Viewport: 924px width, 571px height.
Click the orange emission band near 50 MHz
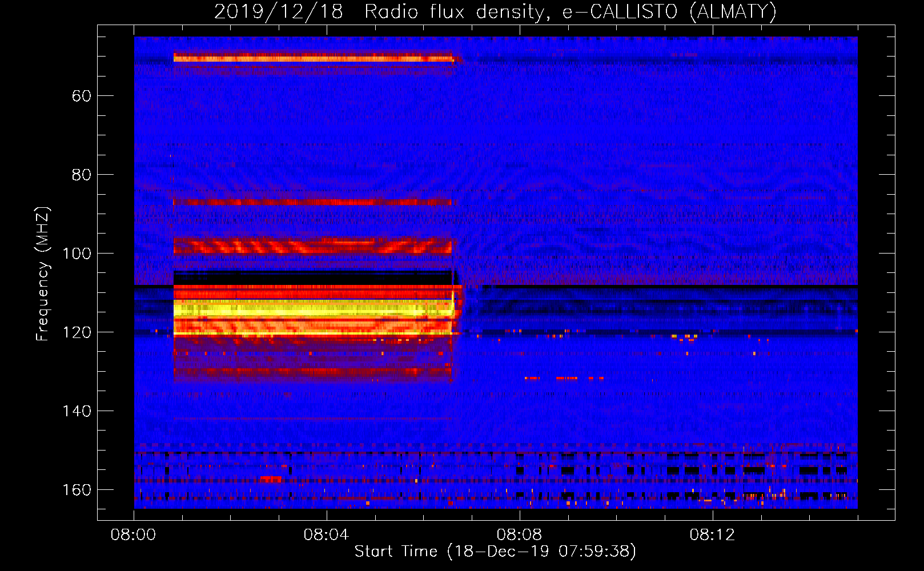(x=314, y=58)
